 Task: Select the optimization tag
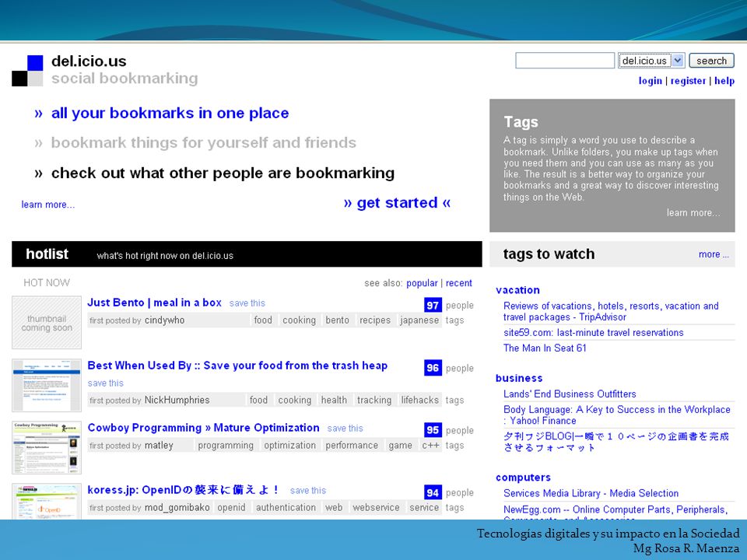[289, 445]
